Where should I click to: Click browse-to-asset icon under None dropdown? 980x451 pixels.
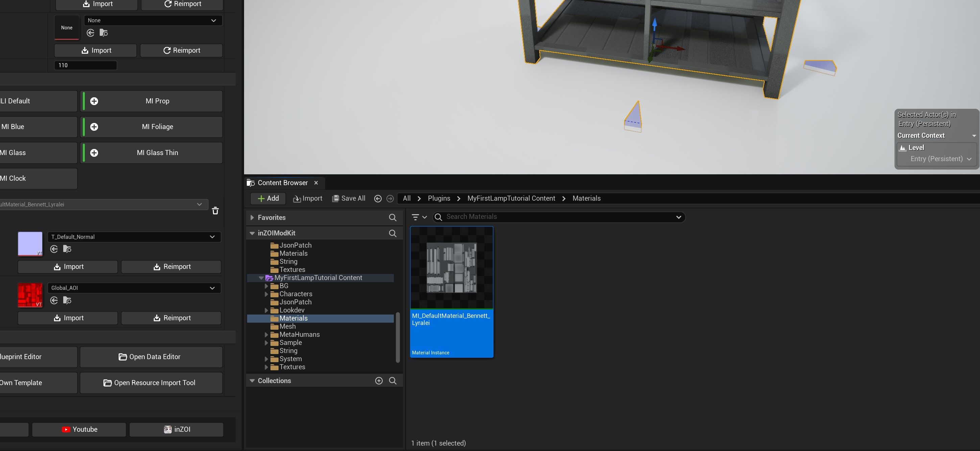tap(103, 33)
